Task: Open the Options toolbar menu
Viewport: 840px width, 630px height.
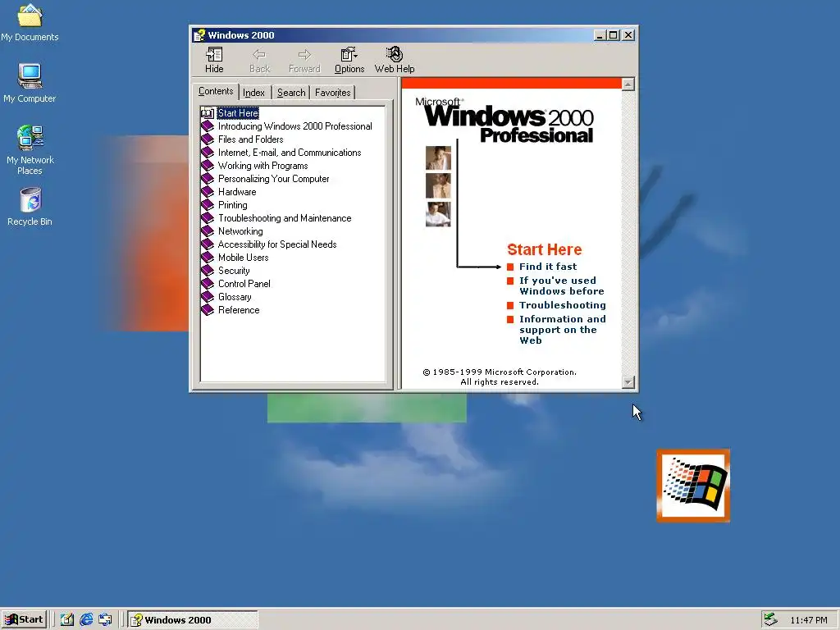Action: (x=349, y=60)
